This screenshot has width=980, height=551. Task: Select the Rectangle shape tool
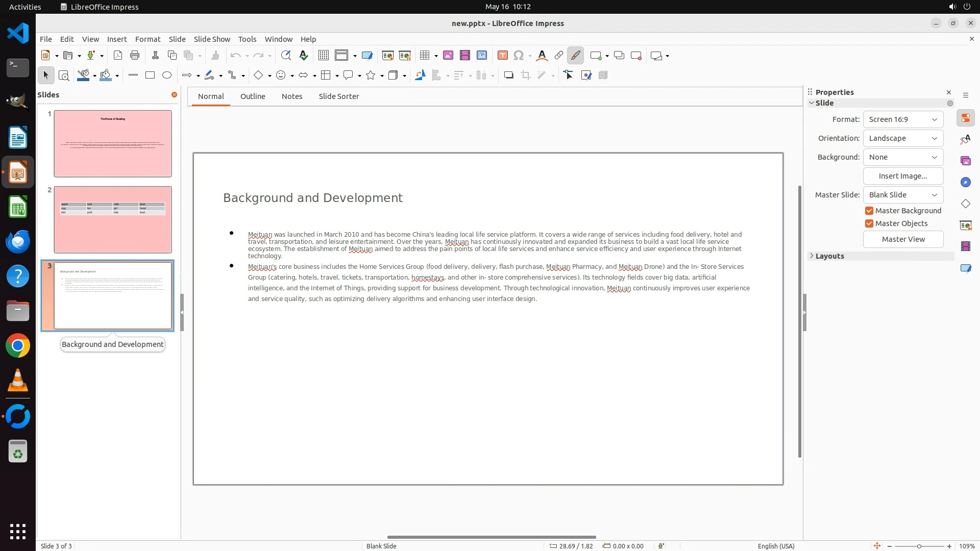point(150,76)
